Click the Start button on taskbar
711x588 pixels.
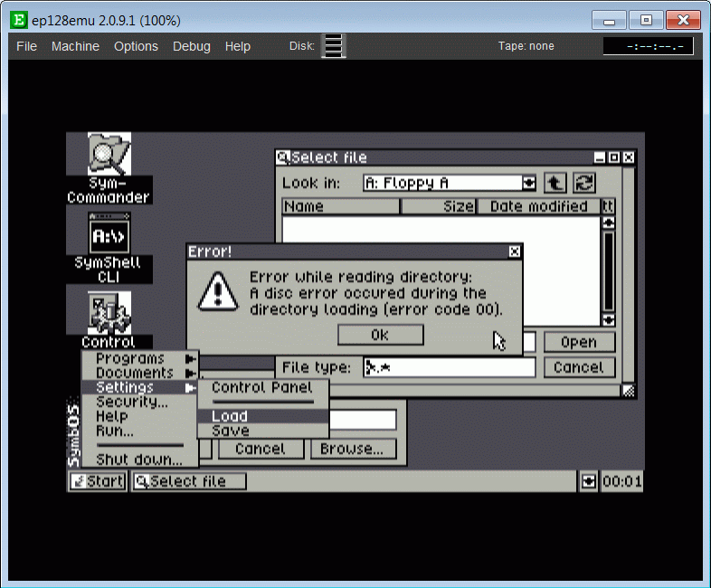click(x=98, y=481)
